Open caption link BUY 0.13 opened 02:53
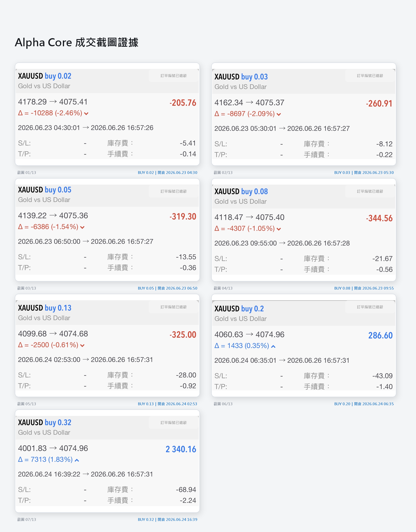The height and width of the screenshot is (532, 416). point(167,404)
